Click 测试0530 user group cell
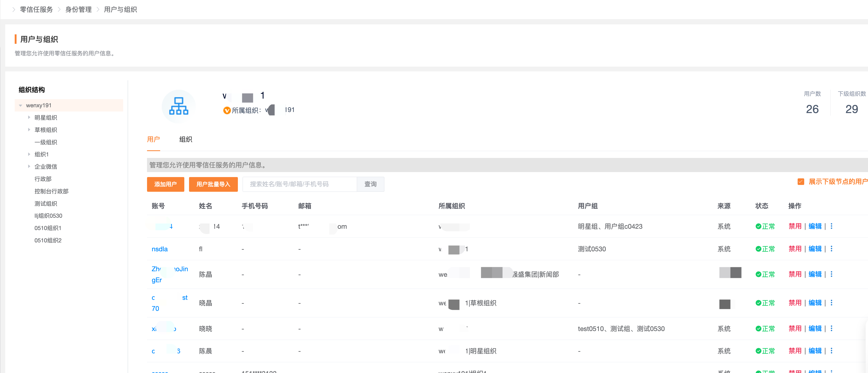 tap(592, 249)
